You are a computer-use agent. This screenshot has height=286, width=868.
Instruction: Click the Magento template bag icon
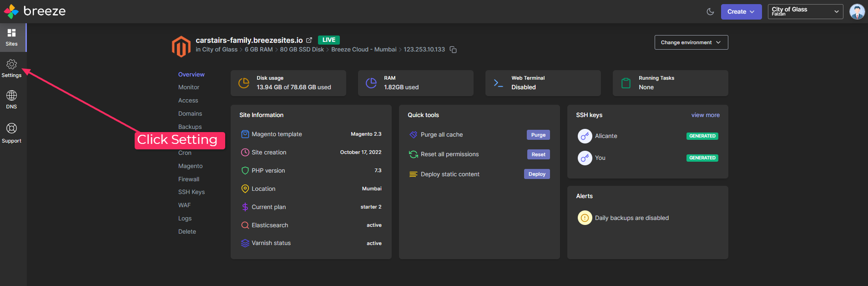click(245, 134)
